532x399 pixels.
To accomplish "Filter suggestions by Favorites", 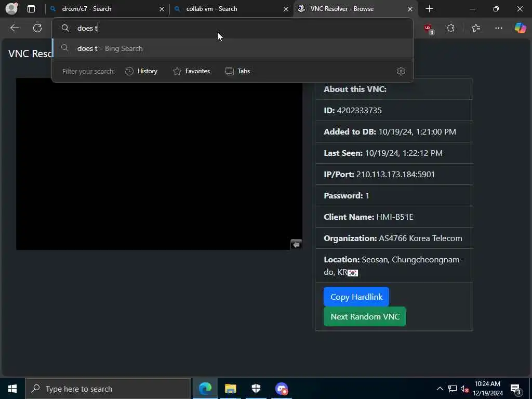I will click(x=191, y=71).
